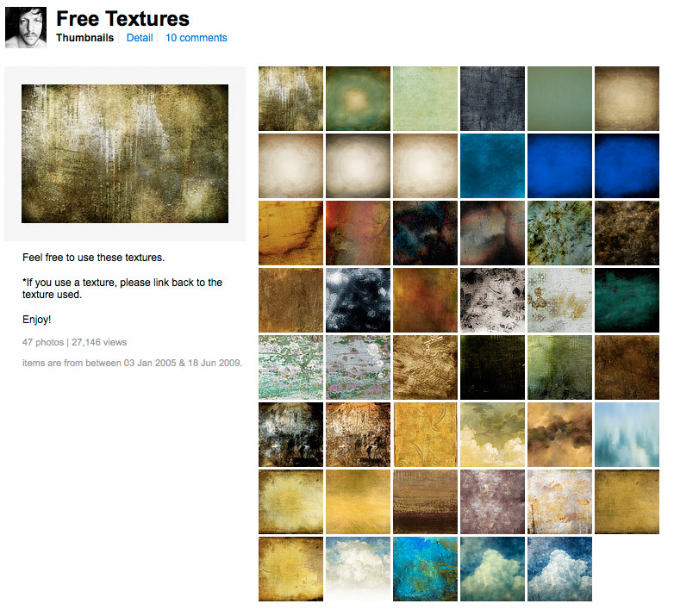The width and height of the screenshot is (674, 616).
Task: Select the Thumbnails view tab
Action: point(85,38)
